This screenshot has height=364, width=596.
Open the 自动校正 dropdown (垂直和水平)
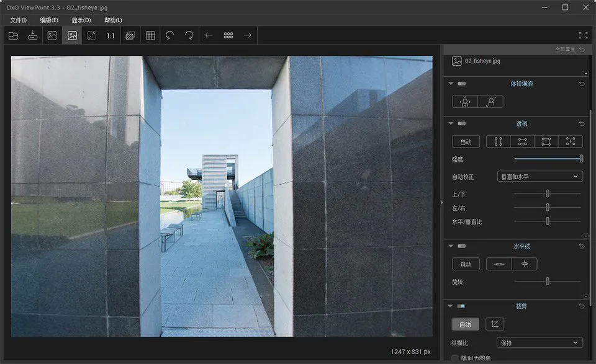tap(540, 177)
